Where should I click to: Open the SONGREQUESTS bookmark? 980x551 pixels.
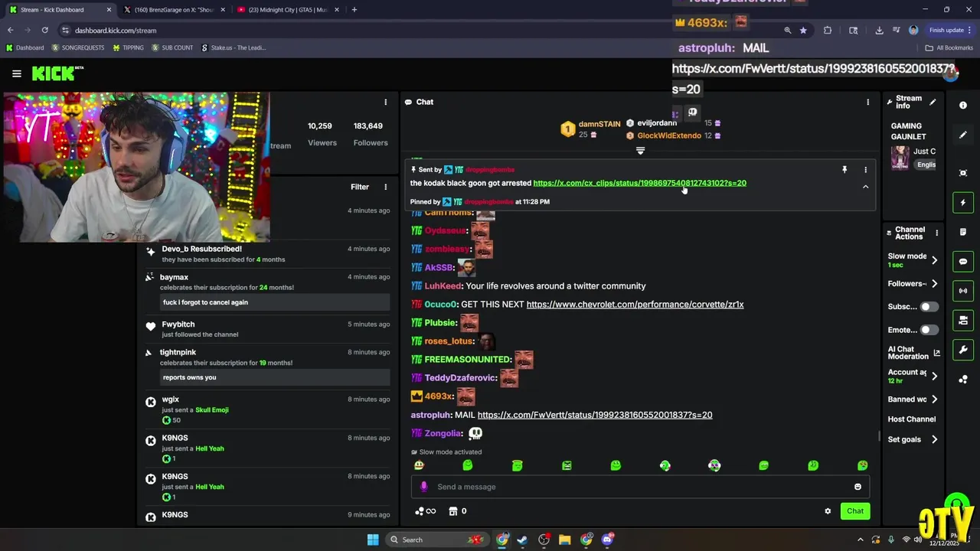(78, 47)
